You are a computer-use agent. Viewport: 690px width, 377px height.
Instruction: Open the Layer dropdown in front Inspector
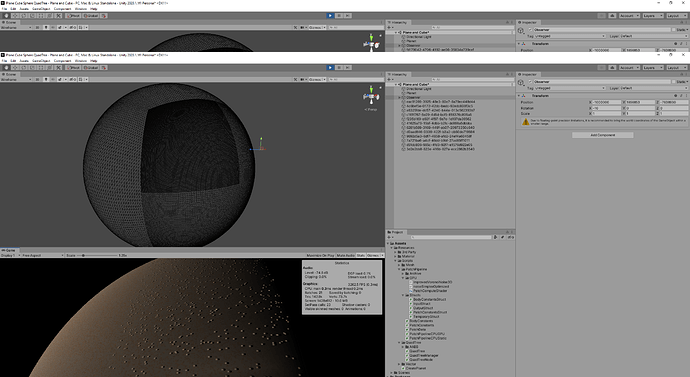[x=654, y=88]
